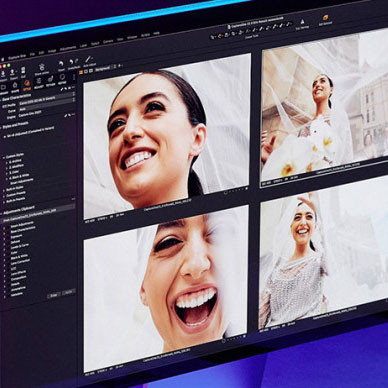This screenshot has width=388, height=388.
Task: Open the Cull tool icon
Action: (23, 70)
